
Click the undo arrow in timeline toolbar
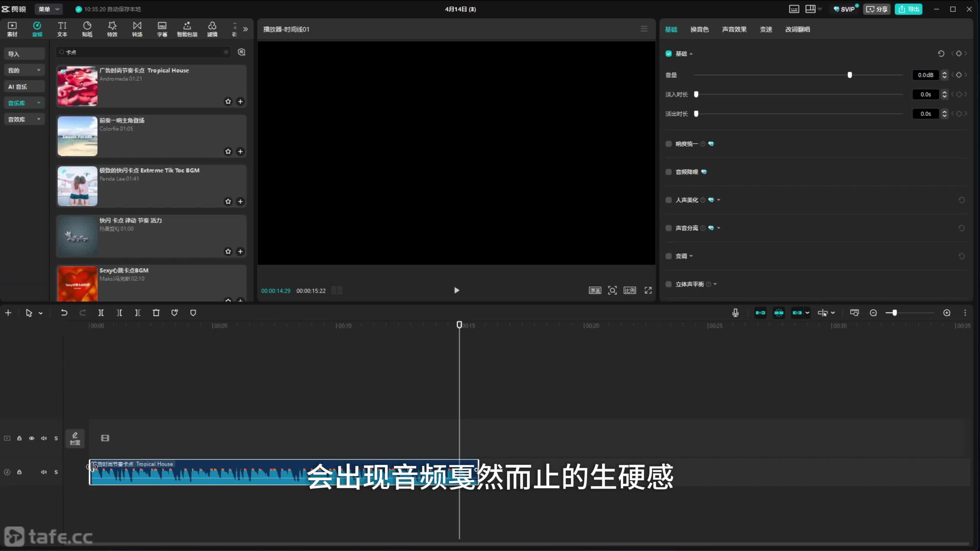pyautogui.click(x=64, y=313)
